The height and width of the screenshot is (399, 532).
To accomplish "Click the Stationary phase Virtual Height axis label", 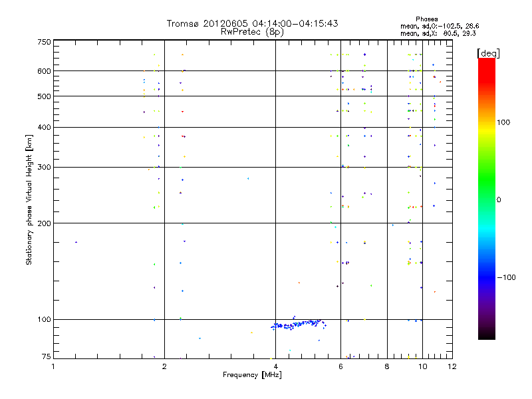I will [29, 199].
